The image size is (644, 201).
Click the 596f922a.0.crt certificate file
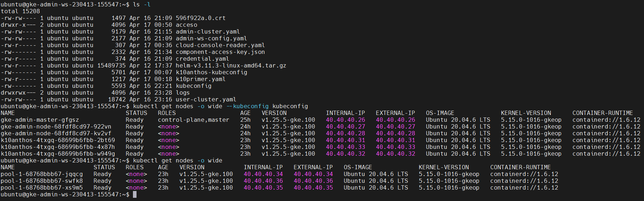pyautogui.click(x=200, y=18)
